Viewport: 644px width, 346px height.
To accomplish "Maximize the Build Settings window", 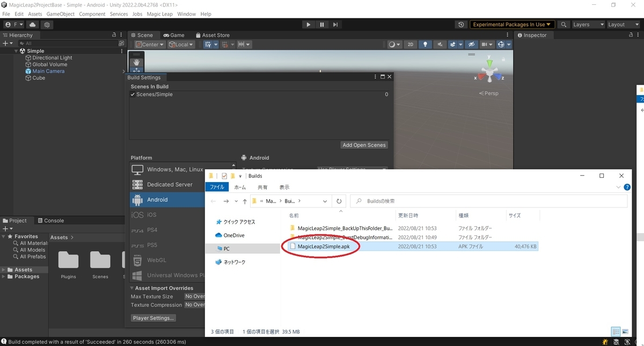I will [382, 77].
